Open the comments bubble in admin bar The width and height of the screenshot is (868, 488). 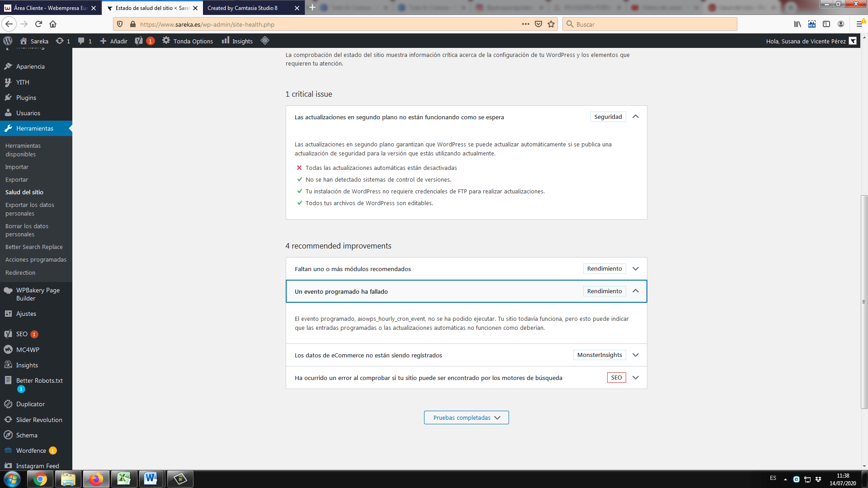pyautogui.click(x=85, y=41)
